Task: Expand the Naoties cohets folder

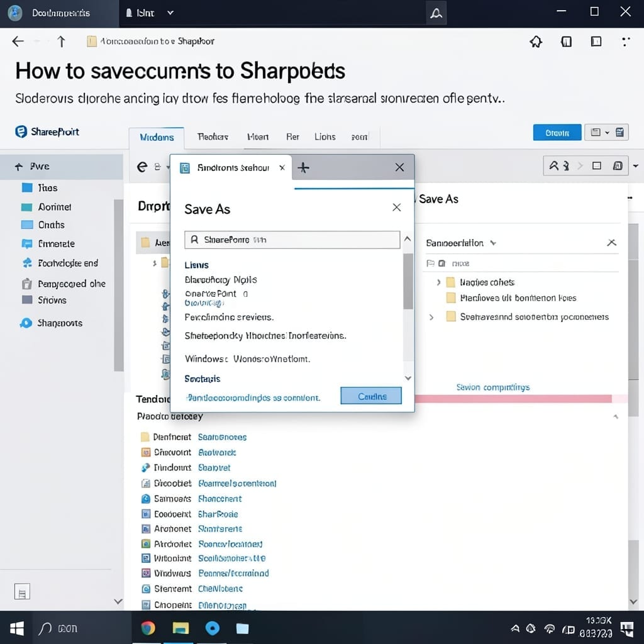Action: 438,282
